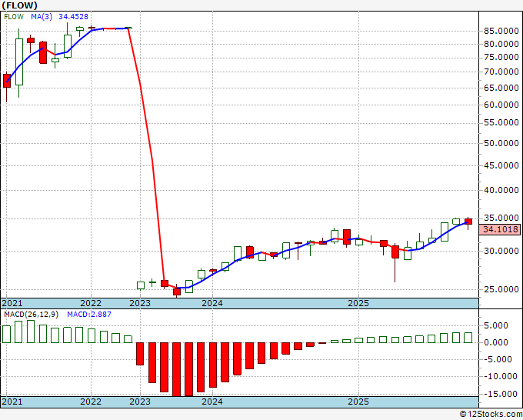
Task: Click the 65.0000 price axis label
Action: [501, 88]
